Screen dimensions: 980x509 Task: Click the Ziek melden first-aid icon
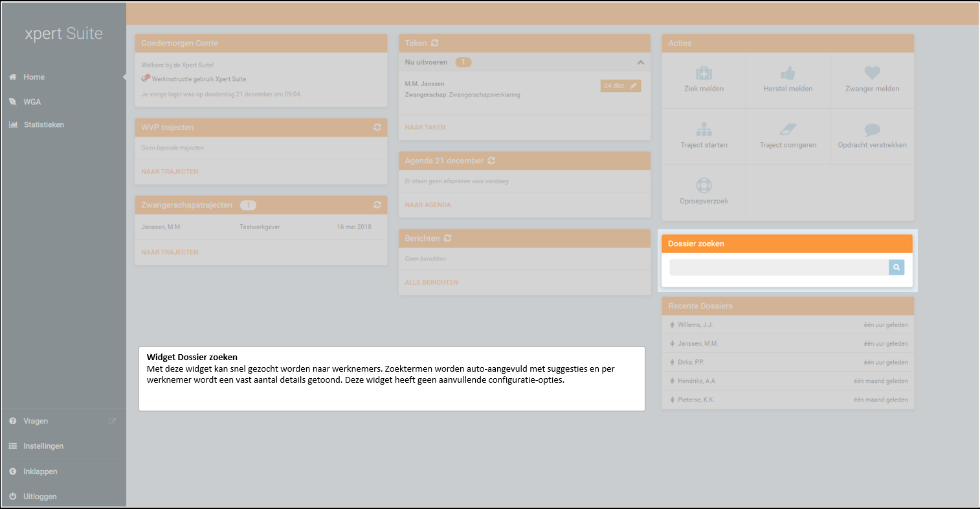(704, 73)
